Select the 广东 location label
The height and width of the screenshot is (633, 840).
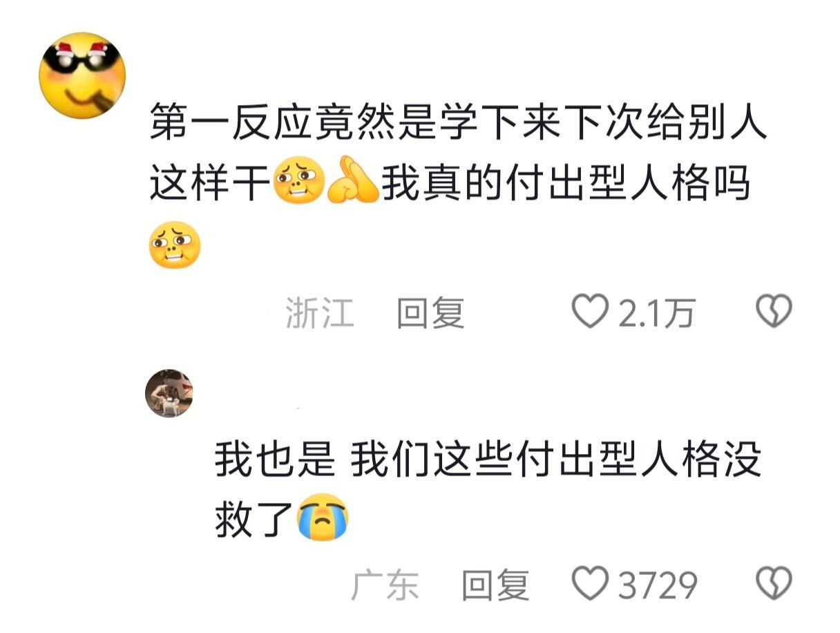tap(385, 585)
